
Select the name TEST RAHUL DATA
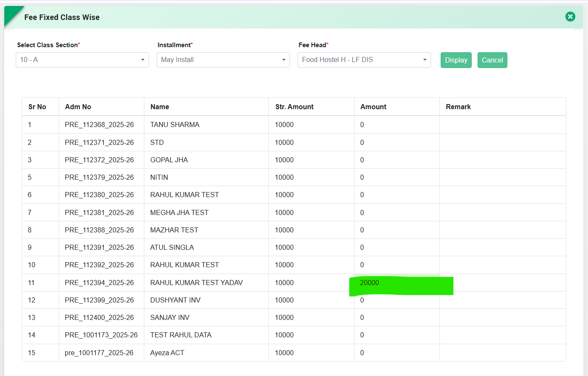[x=181, y=335]
